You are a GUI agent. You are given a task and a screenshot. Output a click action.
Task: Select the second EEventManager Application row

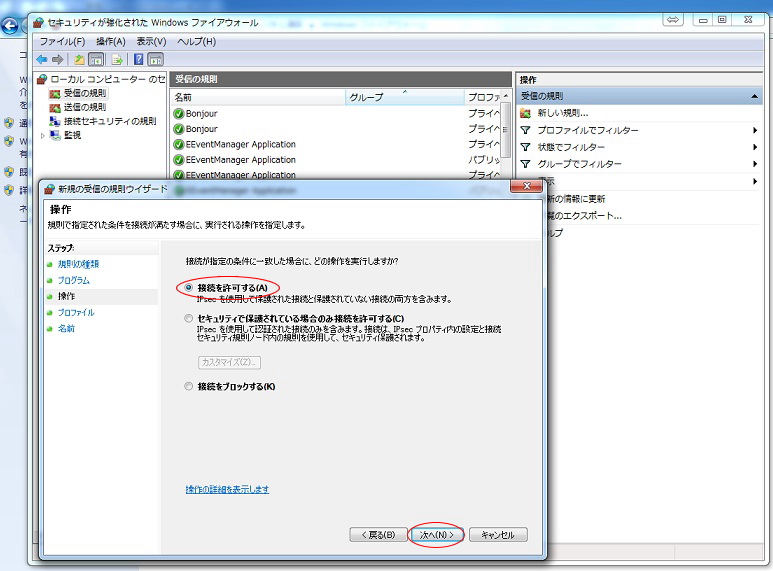click(x=335, y=160)
